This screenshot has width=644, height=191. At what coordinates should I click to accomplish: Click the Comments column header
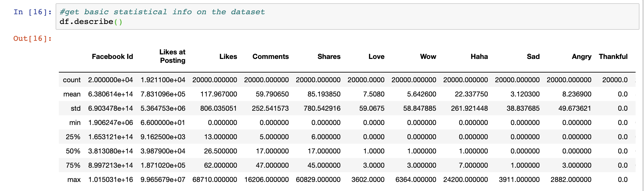(x=270, y=57)
